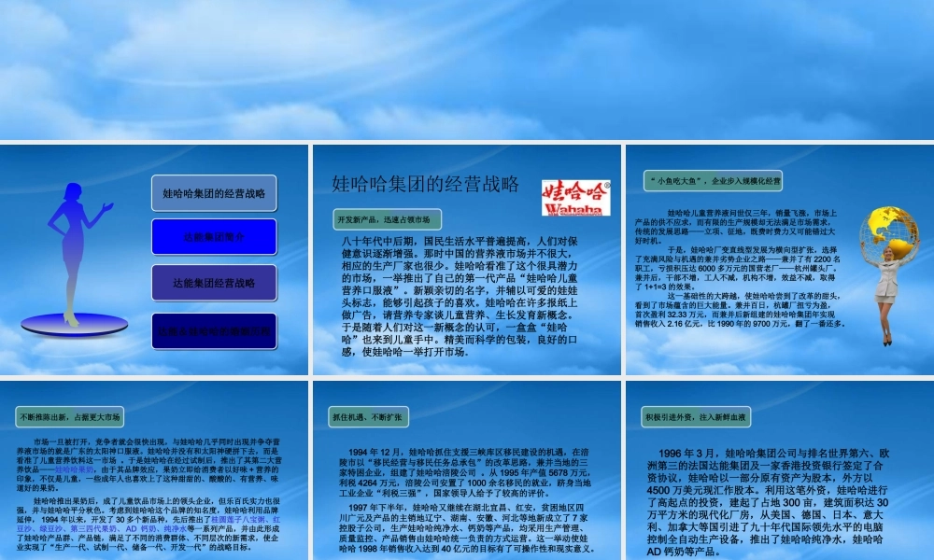Select the 开发新产品，迅速占领市场 label

(388, 219)
